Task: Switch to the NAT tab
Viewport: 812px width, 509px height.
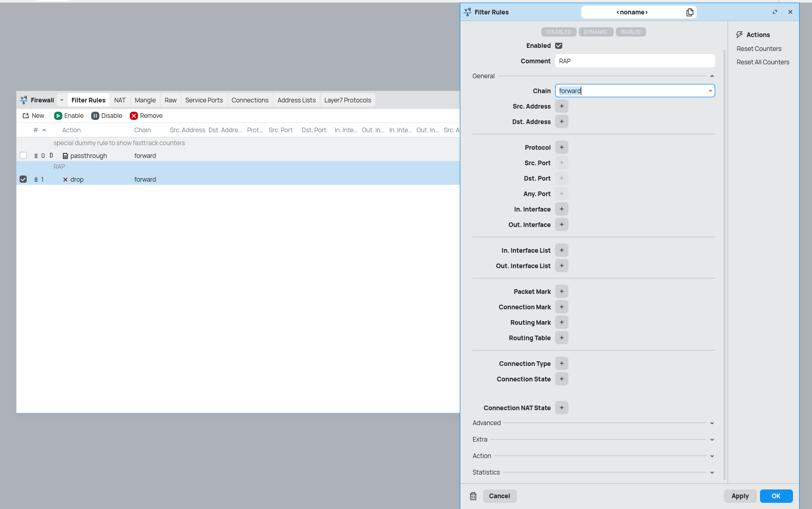Action: click(120, 100)
